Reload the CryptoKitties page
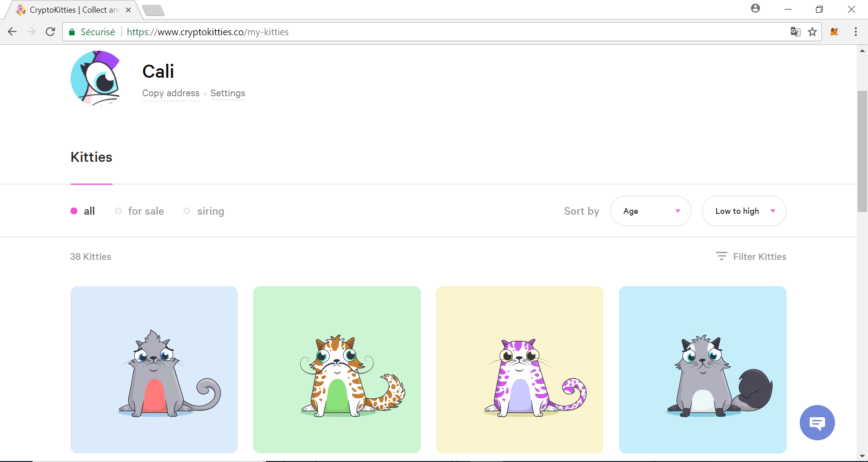This screenshot has width=868, height=462. [x=51, y=32]
